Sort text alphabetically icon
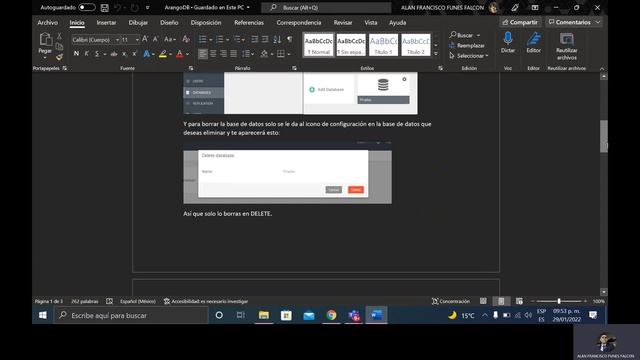This screenshot has height=360, width=640. (277, 39)
